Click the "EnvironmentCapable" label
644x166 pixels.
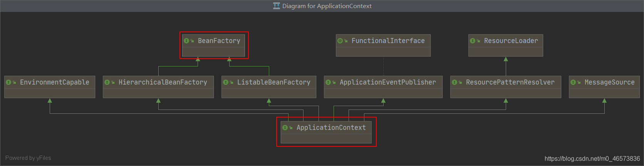pyautogui.click(x=55, y=82)
